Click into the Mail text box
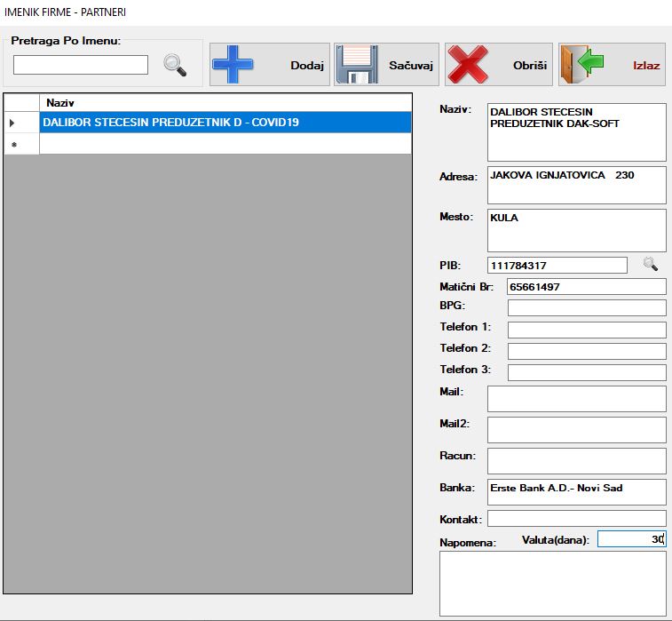The height and width of the screenshot is (621, 672). (x=576, y=399)
